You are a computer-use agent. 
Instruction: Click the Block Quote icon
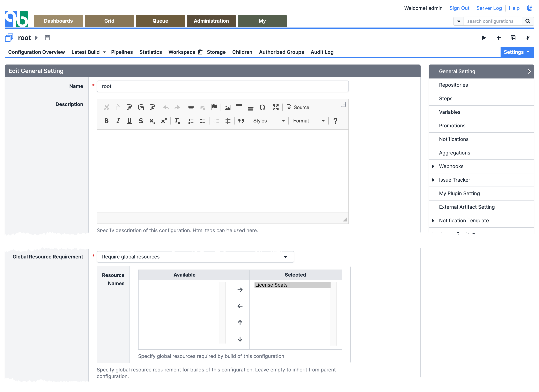click(x=241, y=121)
